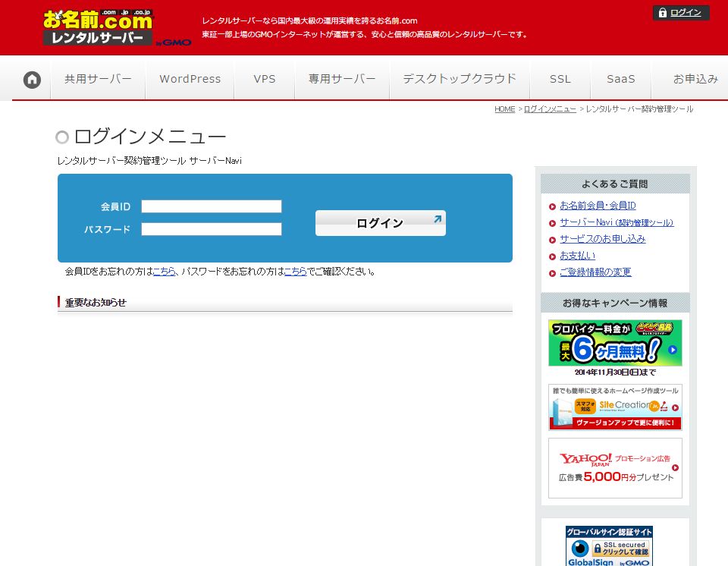Select the SaaS menu item
Image resolution: width=728 pixels, height=566 pixels.
pyautogui.click(x=621, y=79)
